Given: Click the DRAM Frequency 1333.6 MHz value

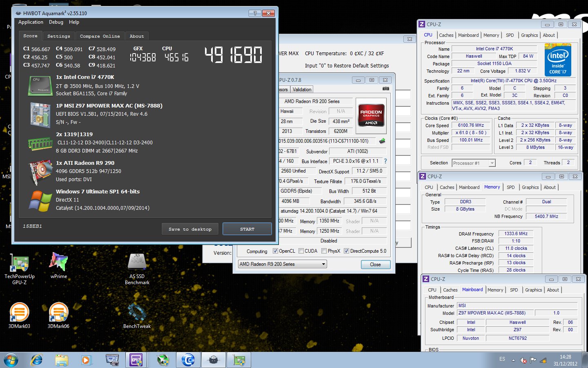Looking at the screenshot, I should pos(516,234).
